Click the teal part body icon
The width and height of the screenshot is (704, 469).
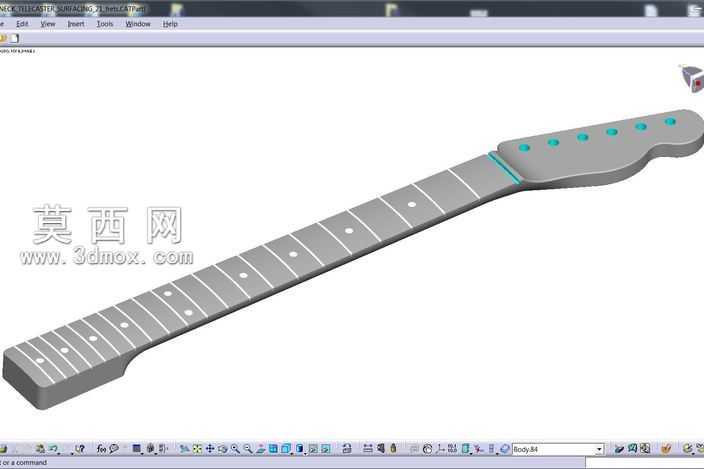pos(466,448)
